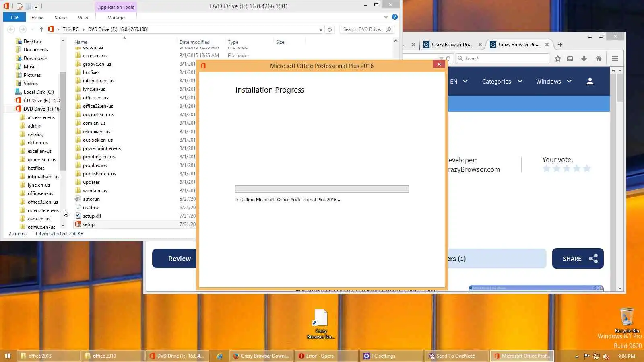Click the fifth star under Your vote
The height and width of the screenshot is (362, 644).
tap(587, 169)
